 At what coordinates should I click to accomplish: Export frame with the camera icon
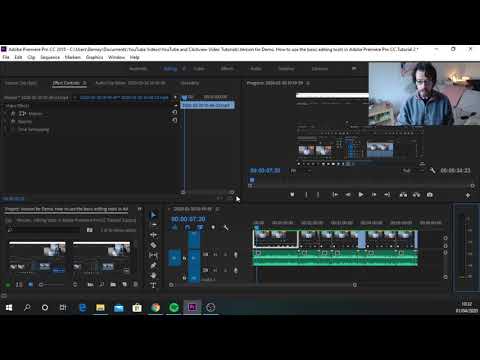point(430,195)
